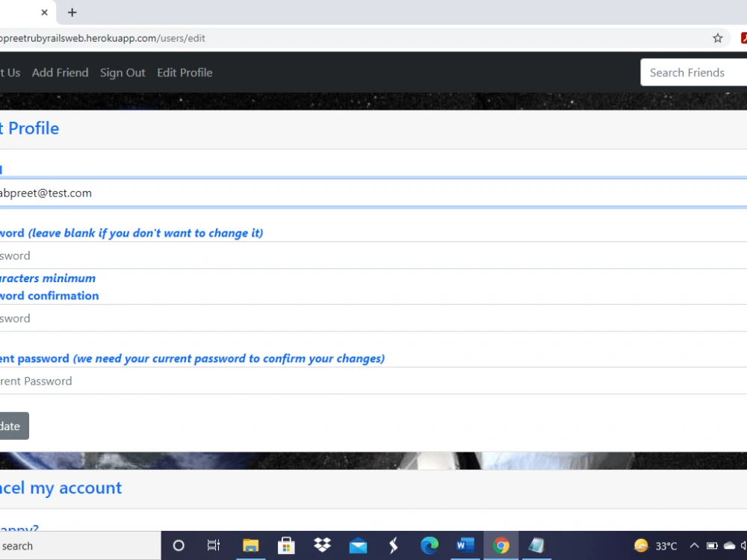Click the 'characters minimum' hint text
This screenshot has height=560, width=747.
pyautogui.click(x=48, y=278)
